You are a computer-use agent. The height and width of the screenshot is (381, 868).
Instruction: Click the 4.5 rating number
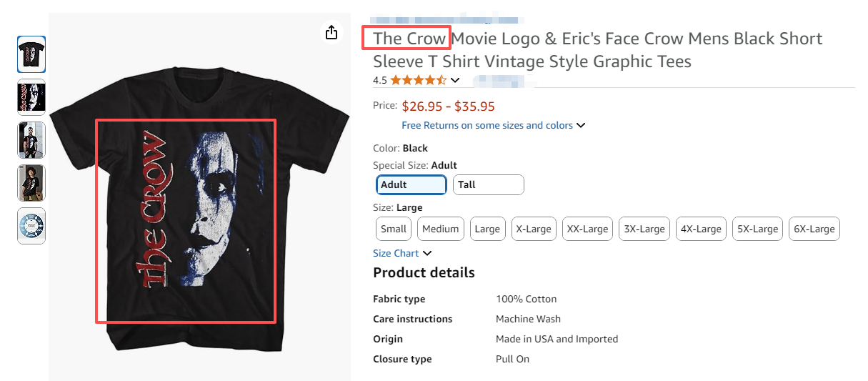[380, 80]
